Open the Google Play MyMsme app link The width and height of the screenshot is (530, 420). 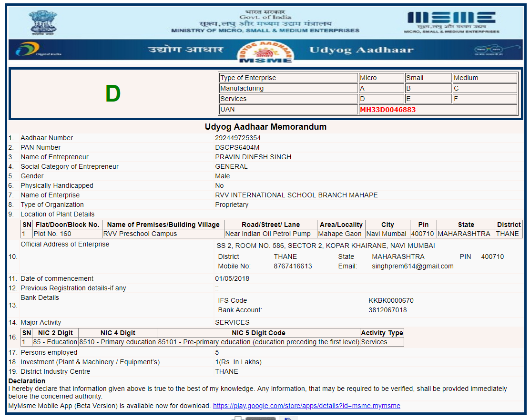point(306,406)
